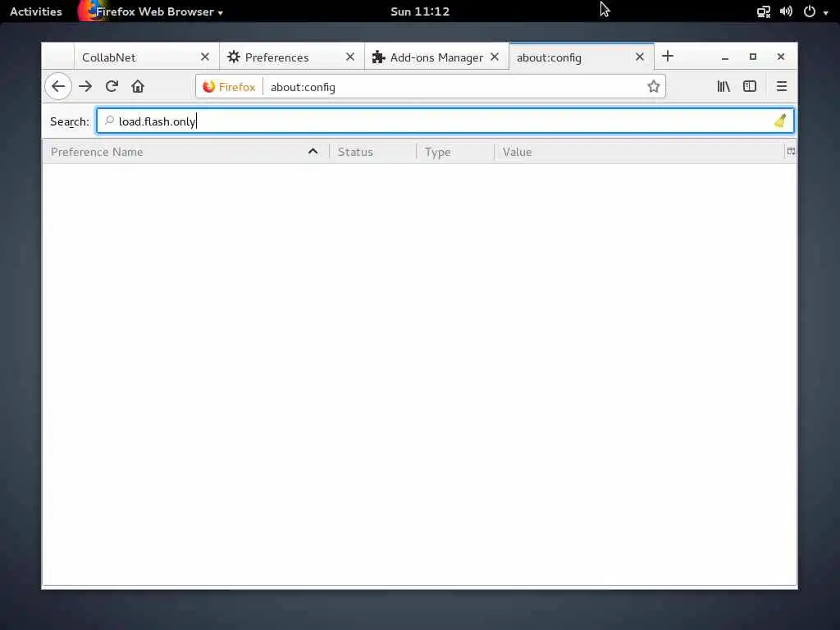Expand the system menu dropdown arrow
This screenshot has height=630, width=840.
[825, 12]
